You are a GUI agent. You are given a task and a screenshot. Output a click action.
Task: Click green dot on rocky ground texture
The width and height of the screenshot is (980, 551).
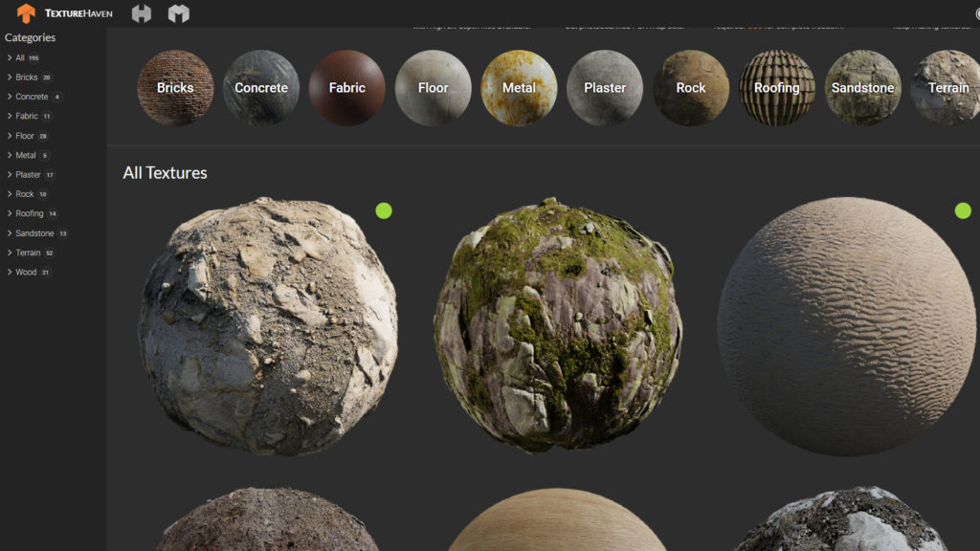pos(384,210)
